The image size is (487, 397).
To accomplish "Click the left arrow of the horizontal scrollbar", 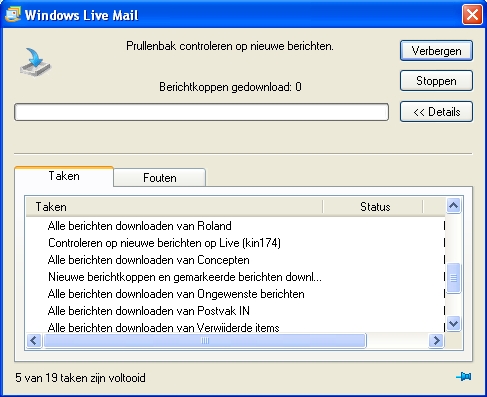I will tap(34, 341).
